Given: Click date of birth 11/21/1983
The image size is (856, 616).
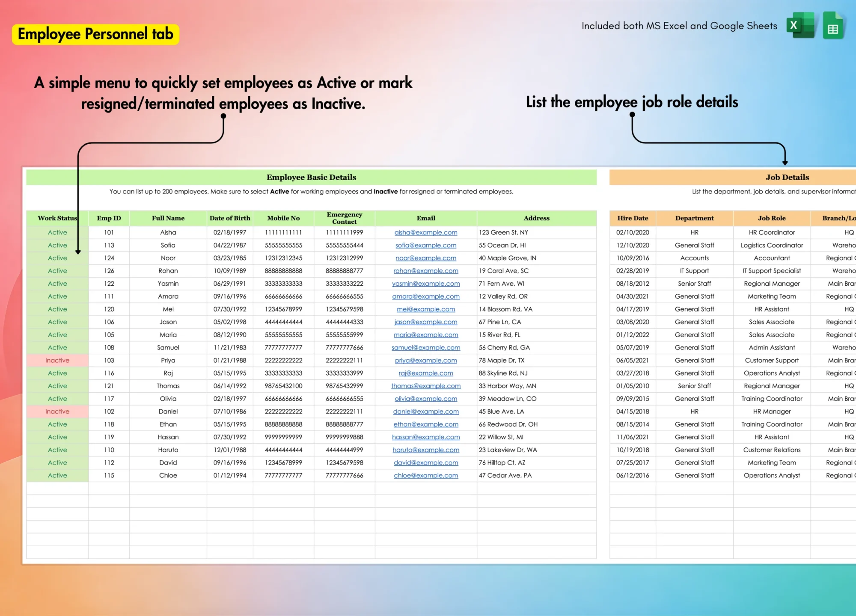Looking at the screenshot, I should [230, 347].
